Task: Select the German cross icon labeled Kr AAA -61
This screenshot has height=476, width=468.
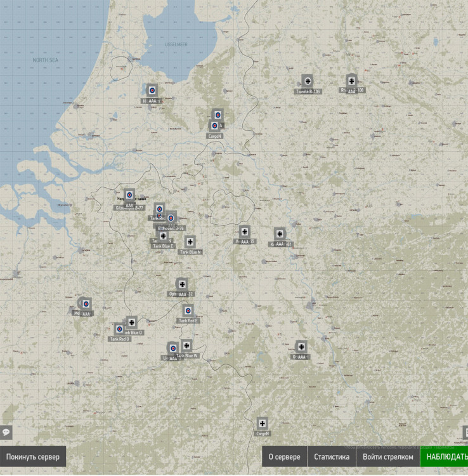Action: (x=280, y=234)
